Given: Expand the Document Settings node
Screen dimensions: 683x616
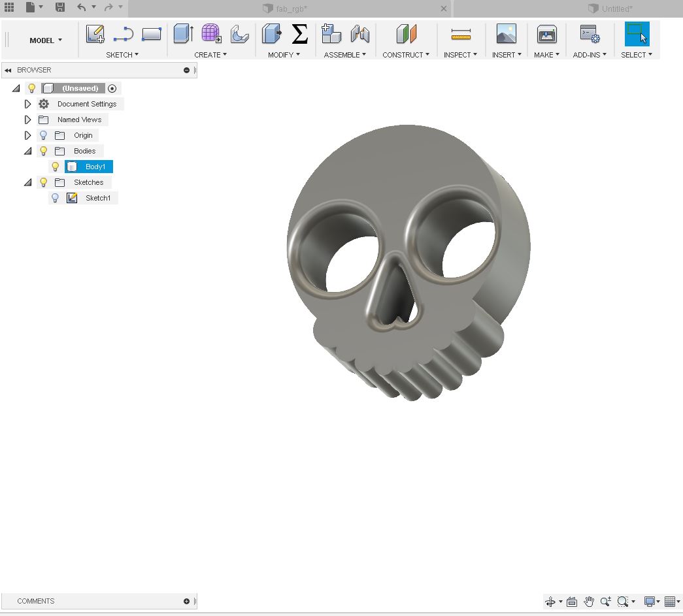Looking at the screenshot, I should 27,104.
